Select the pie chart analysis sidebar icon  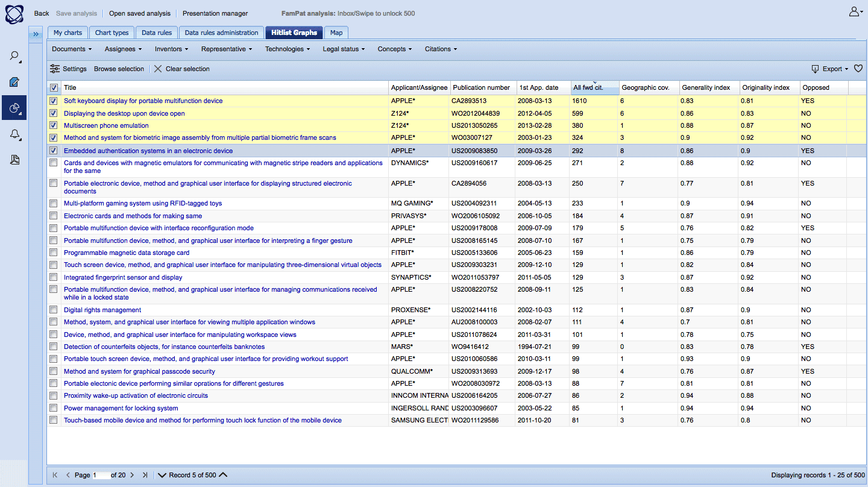(14, 108)
